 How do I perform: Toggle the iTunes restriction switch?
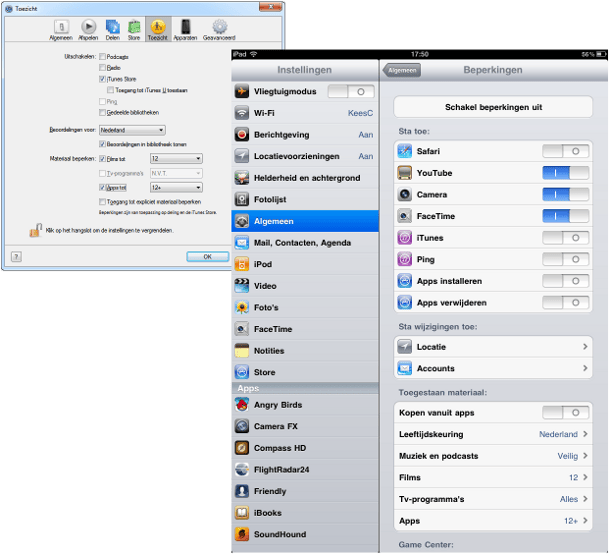point(565,238)
